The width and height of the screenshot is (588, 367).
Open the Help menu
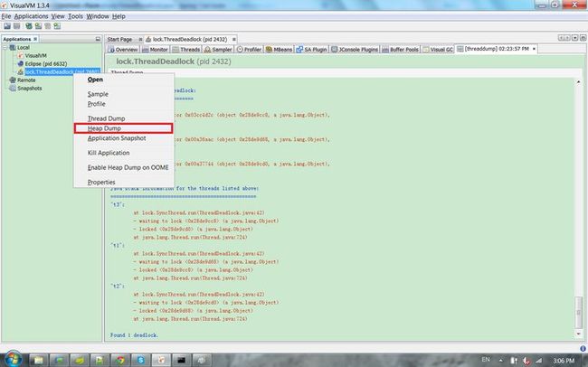click(x=119, y=16)
